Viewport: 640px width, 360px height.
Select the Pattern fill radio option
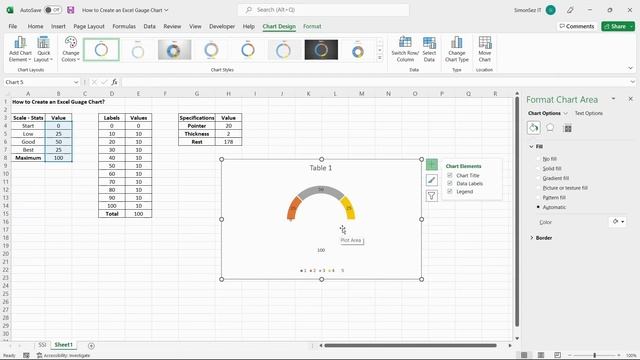coord(538,198)
